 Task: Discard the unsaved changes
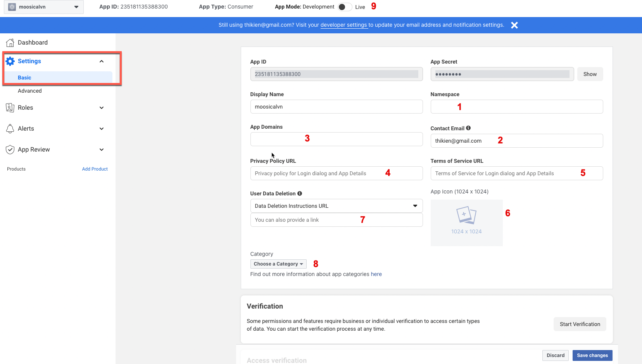coord(556,355)
